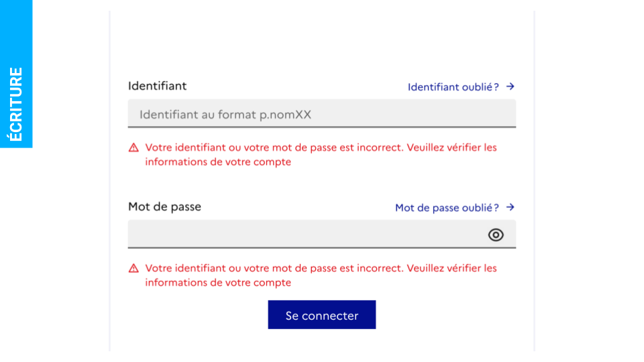Click the arrow icon beside Mot de passe oublié
Screen dimensions: 644x362
[510, 207]
